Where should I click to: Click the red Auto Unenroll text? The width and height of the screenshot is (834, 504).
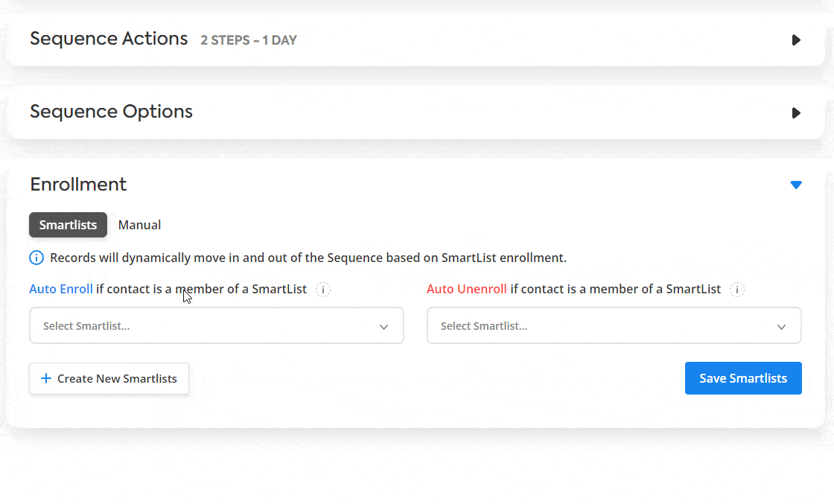tap(466, 289)
